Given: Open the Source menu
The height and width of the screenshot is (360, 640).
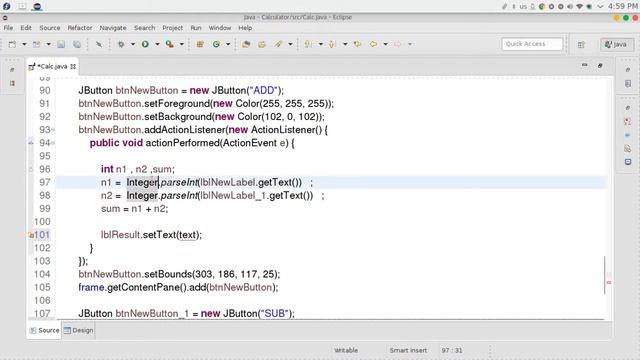Looking at the screenshot, I should tap(50, 28).
